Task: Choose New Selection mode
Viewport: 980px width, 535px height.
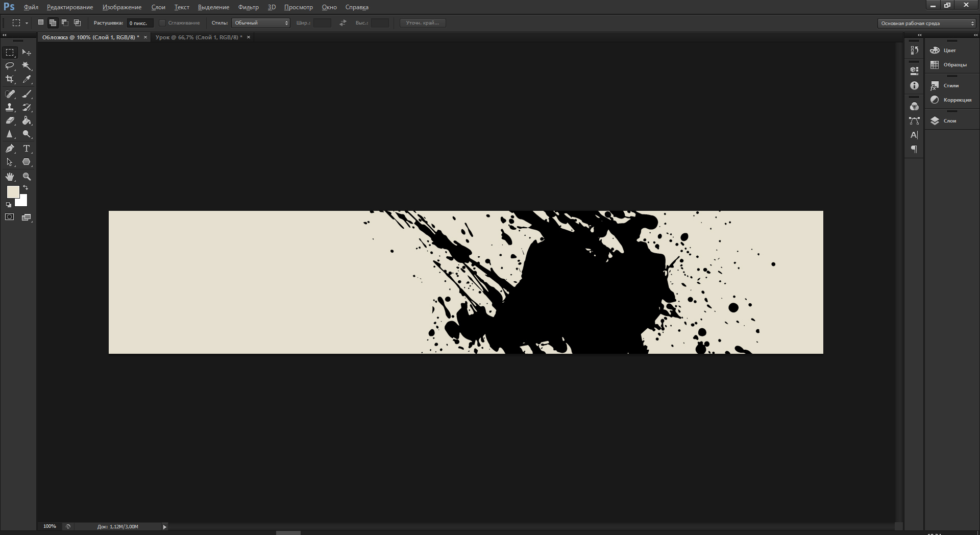Action: tap(41, 22)
